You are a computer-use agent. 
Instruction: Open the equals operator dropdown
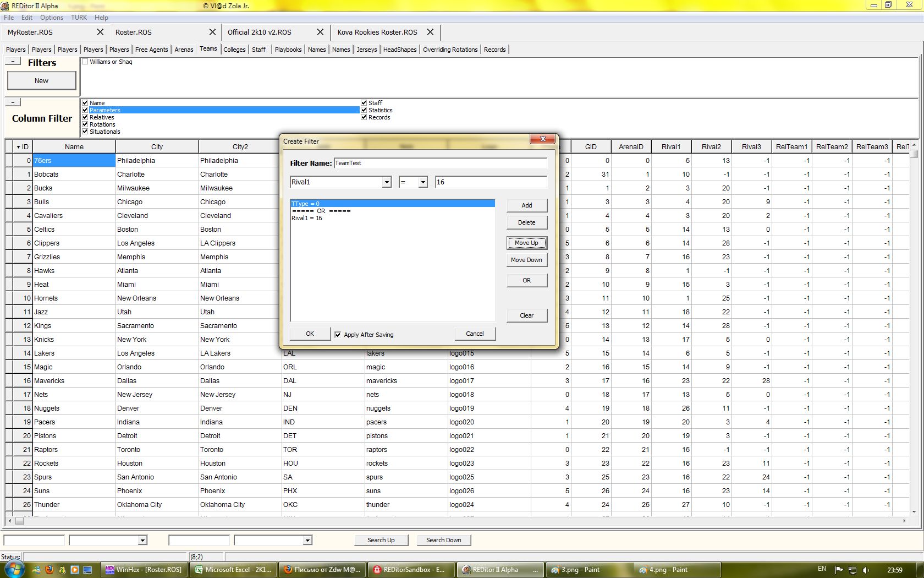click(x=423, y=182)
